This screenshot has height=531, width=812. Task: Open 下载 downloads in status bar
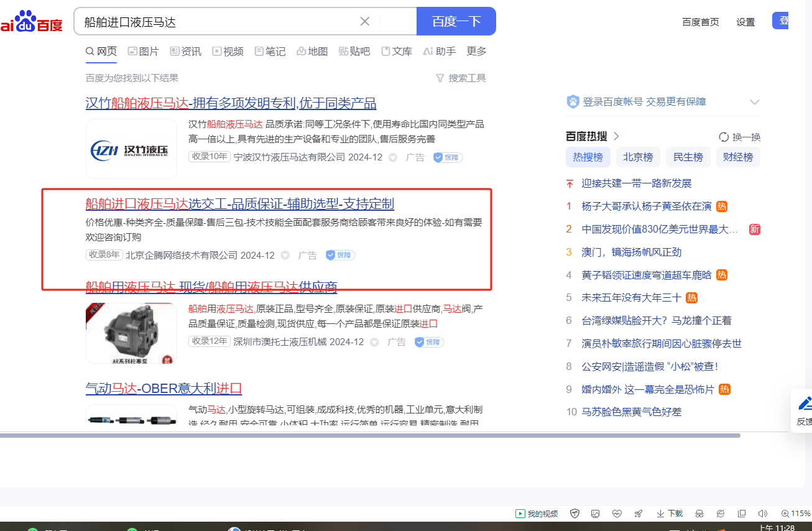pos(670,514)
